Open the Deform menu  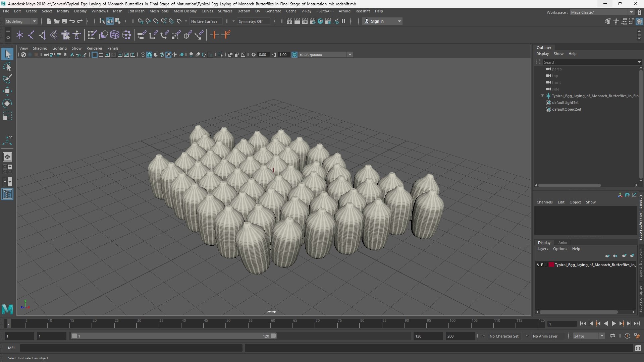(244, 11)
